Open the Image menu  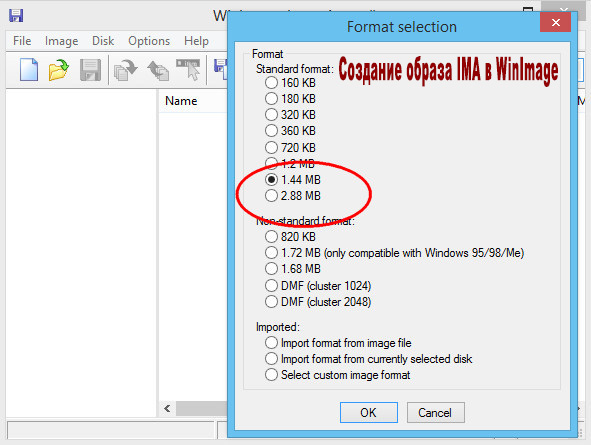[61, 41]
